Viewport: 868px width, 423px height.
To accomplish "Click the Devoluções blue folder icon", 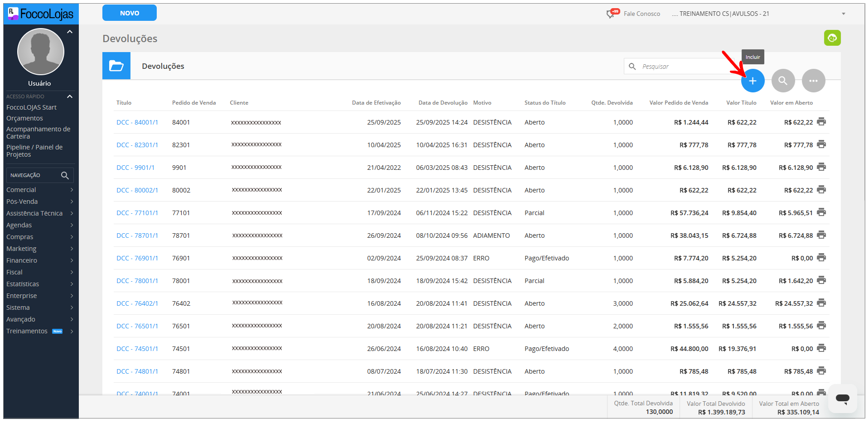I will point(116,66).
